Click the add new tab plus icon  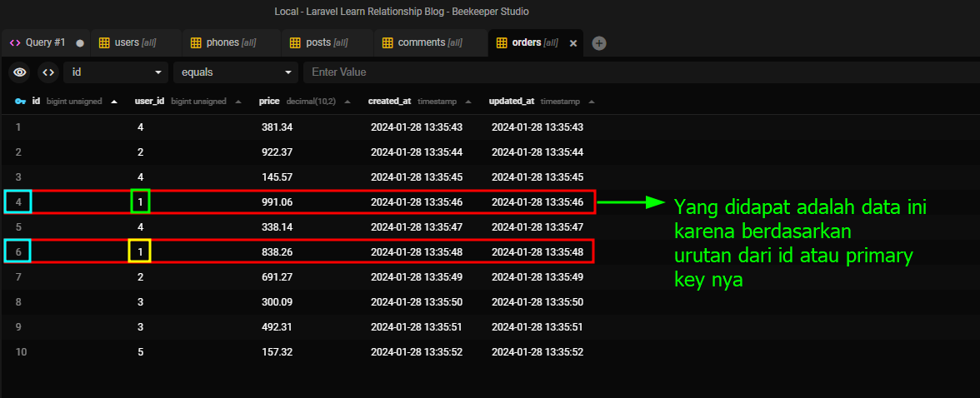599,43
